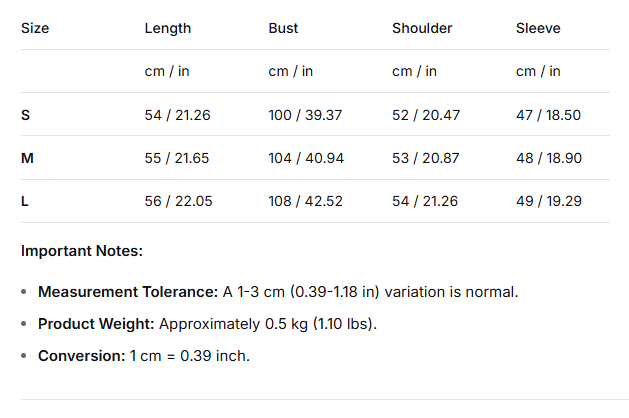629x418 pixels.
Task: Click the 104 / 40.94 bust value
Action: pos(305,158)
